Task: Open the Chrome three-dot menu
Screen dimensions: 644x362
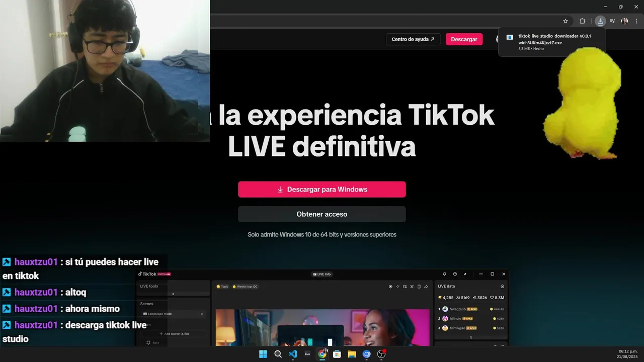Action: point(636,21)
